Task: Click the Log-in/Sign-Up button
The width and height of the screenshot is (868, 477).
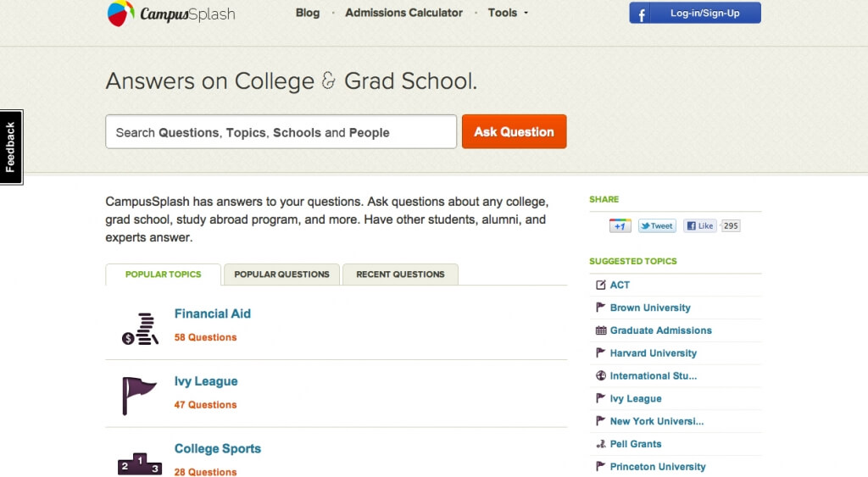Action: (695, 13)
